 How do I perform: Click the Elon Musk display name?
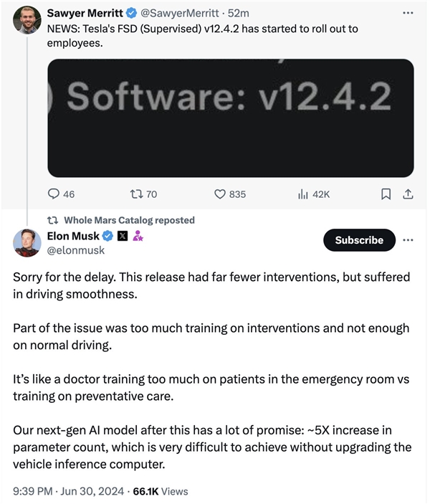[x=72, y=236]
